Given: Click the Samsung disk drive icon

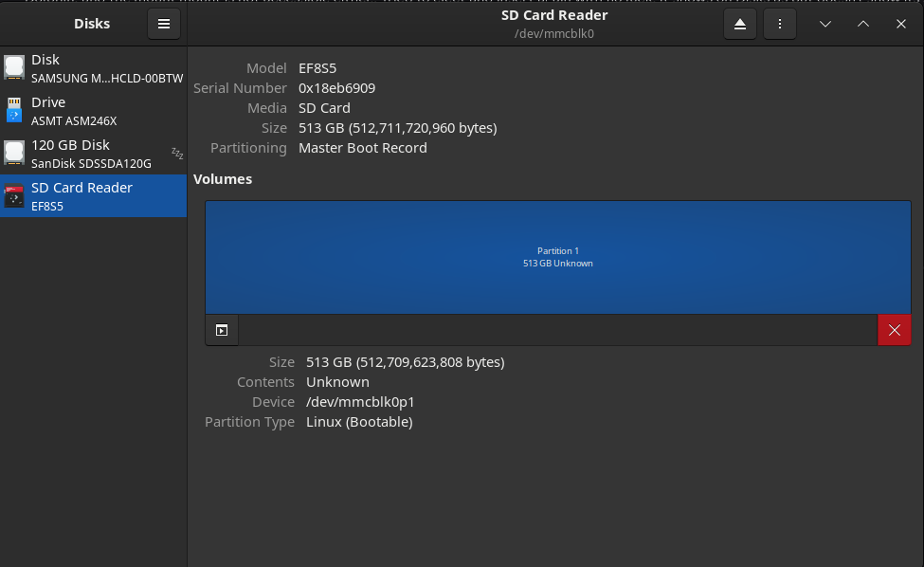Looking at the screenshot, I should click(x=14, y=67).
